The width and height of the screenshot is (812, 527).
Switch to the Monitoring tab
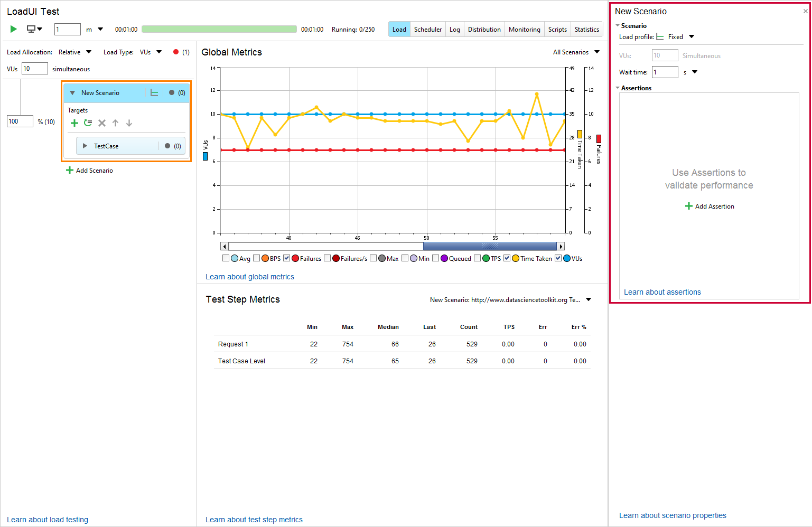pos(525,30)
